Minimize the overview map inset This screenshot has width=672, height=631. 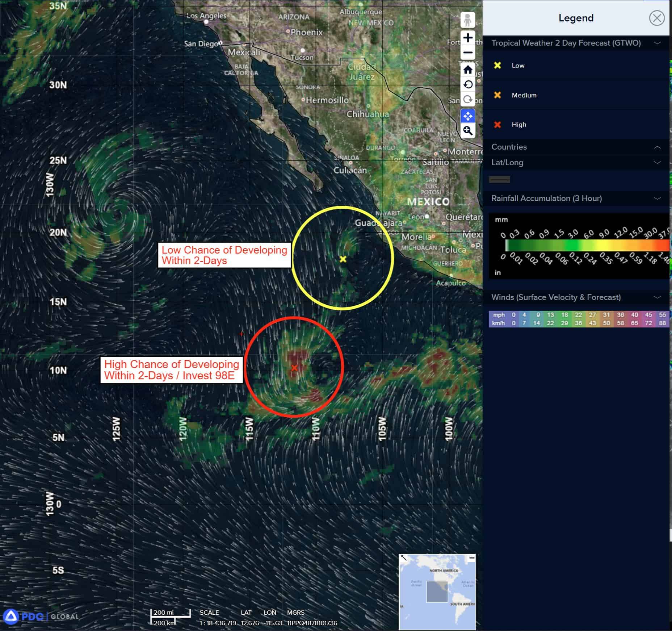pos(471,558)
